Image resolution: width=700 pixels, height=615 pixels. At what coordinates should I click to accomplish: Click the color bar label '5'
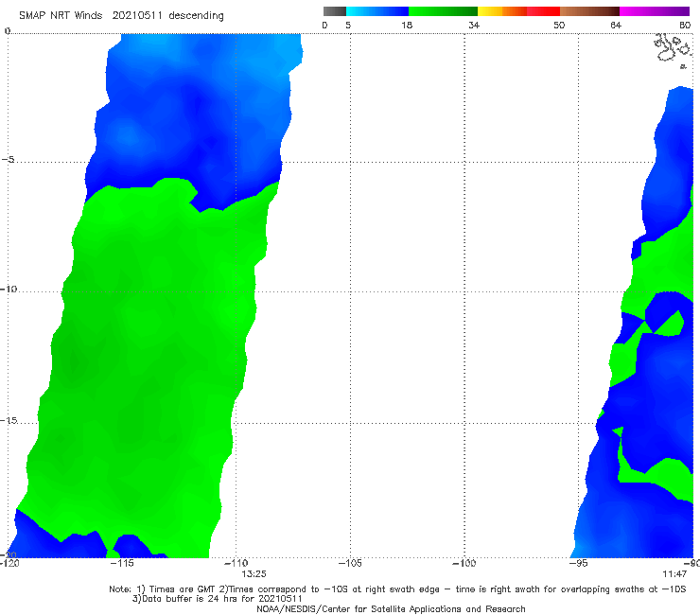tap(348, 26)
